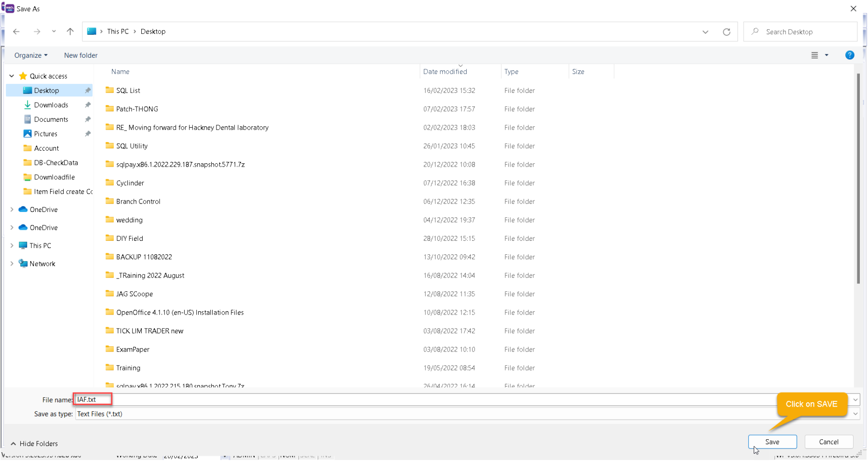Click the change view layout icon
868x461 pixels.
tap(814, 55)
